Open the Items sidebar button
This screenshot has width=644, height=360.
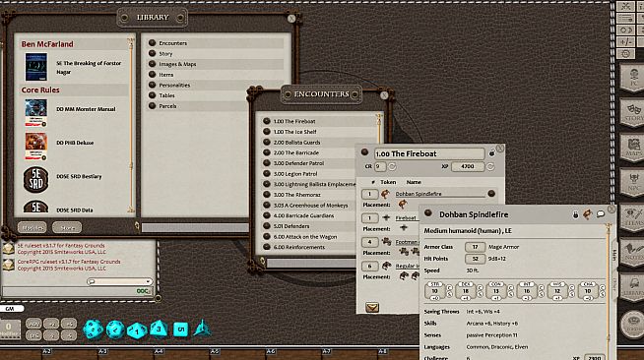(x=632, y=217)
